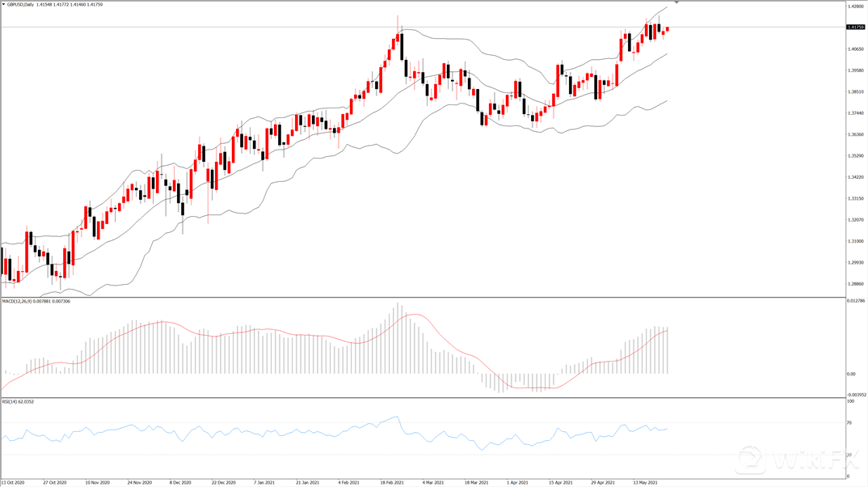
Task: Click the 13 Oct 2020 date label
Action: [13, 482]
